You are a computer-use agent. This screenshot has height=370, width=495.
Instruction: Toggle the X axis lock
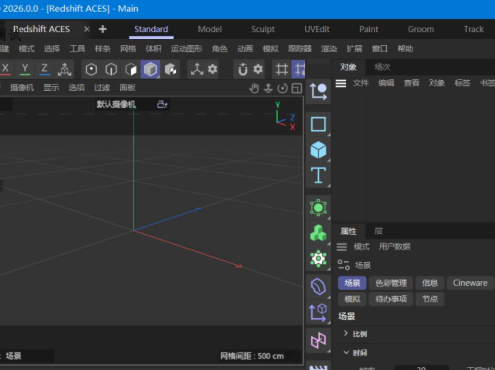(x=6, y=69)
